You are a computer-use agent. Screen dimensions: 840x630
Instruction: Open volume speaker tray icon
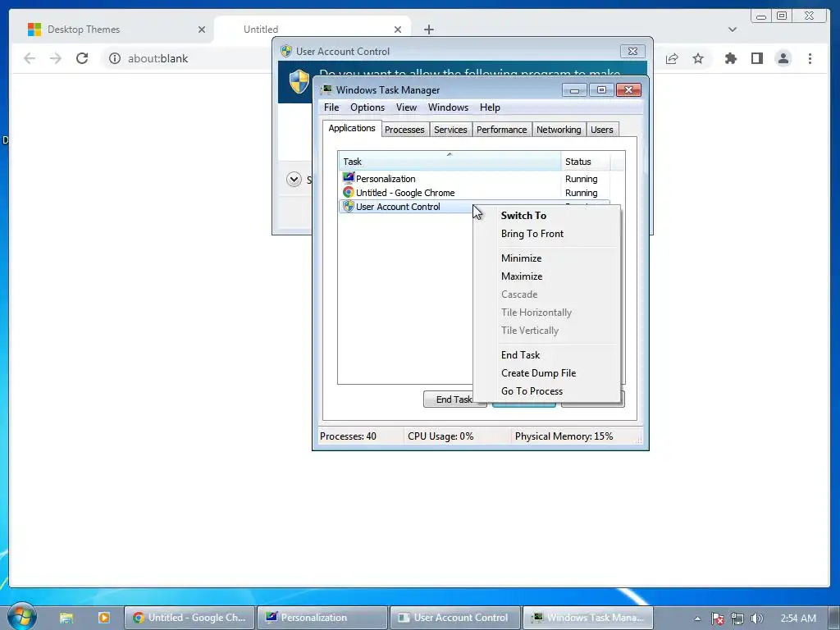tap(756, 619)
